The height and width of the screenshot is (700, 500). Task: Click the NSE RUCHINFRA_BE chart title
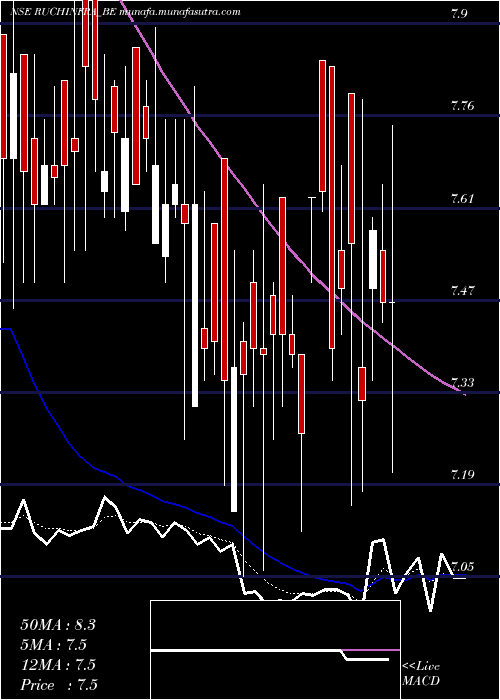[x=126, y=12]
